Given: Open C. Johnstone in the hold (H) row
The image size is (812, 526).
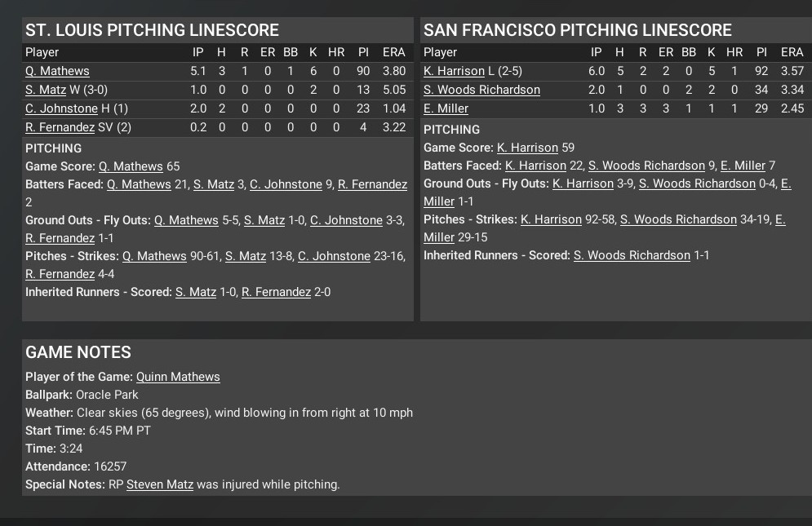Looking at the screenshot, I should point(61,108).
